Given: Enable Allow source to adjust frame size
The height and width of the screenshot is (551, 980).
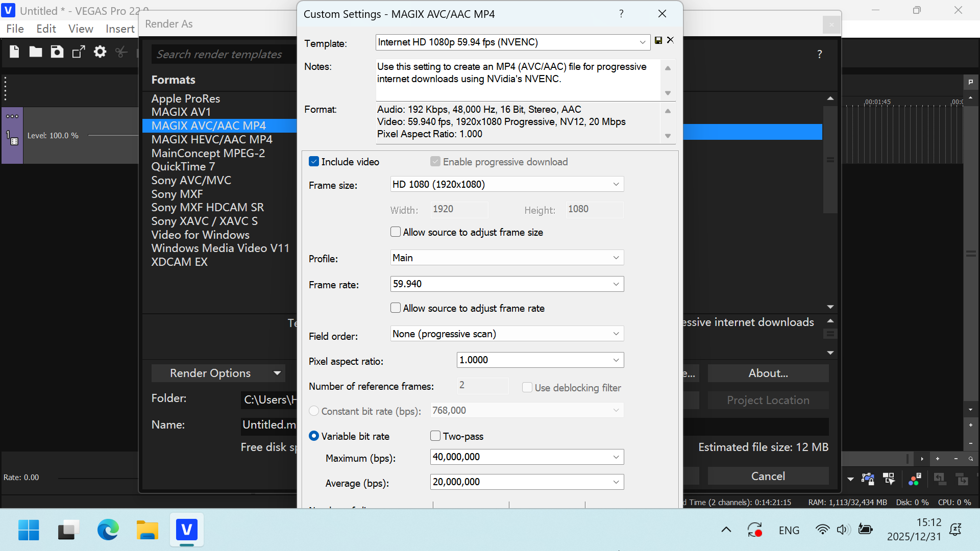Looking at the screenshot, I should pyautogui.click(x=396, y=232).
